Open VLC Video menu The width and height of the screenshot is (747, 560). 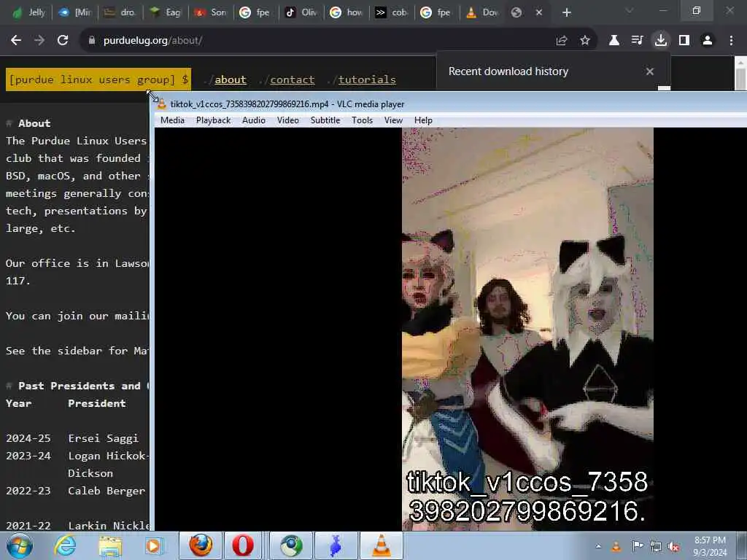click(x=287, y=120)
